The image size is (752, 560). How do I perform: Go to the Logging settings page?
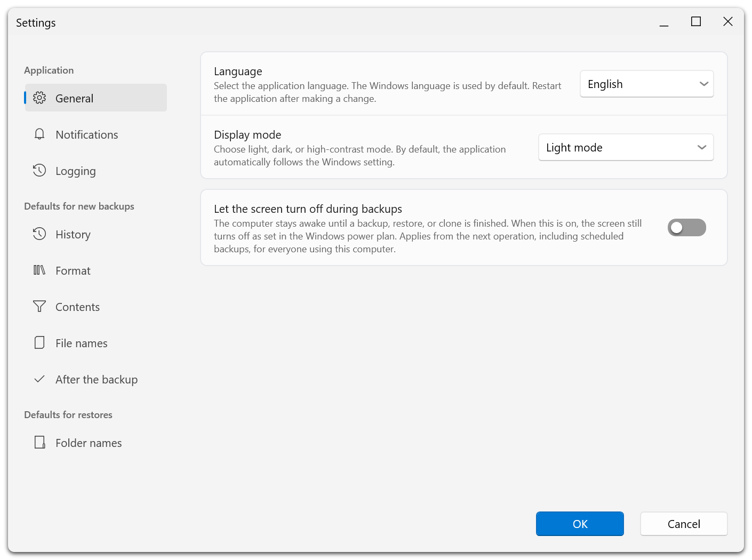click(x=96, y=171)
